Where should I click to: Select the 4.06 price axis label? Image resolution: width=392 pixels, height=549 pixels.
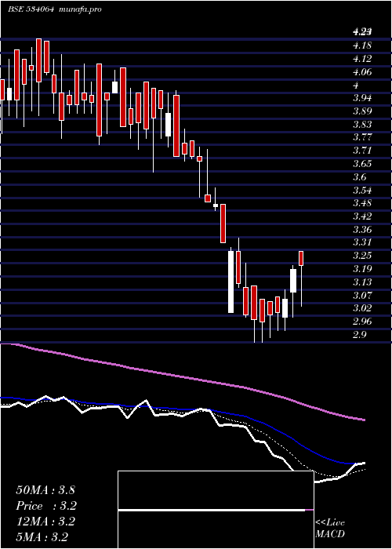click(362, 72)
